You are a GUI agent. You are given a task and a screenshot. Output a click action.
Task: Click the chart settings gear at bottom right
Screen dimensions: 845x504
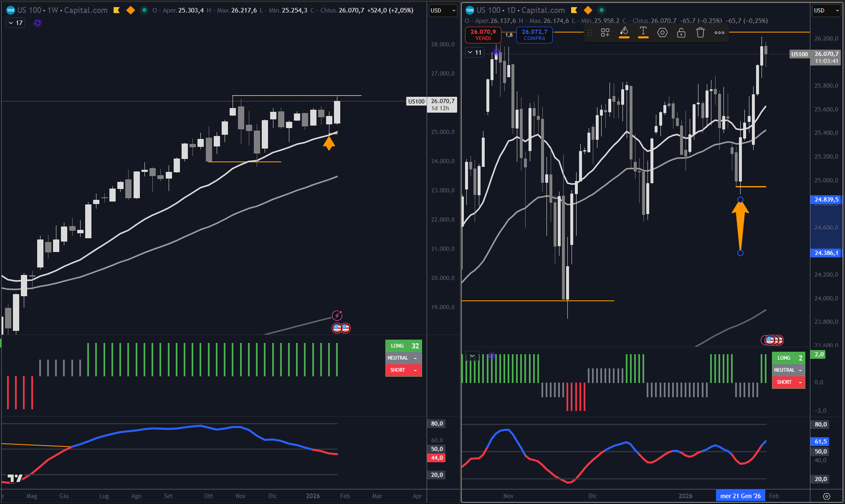[x=826, y=496]
